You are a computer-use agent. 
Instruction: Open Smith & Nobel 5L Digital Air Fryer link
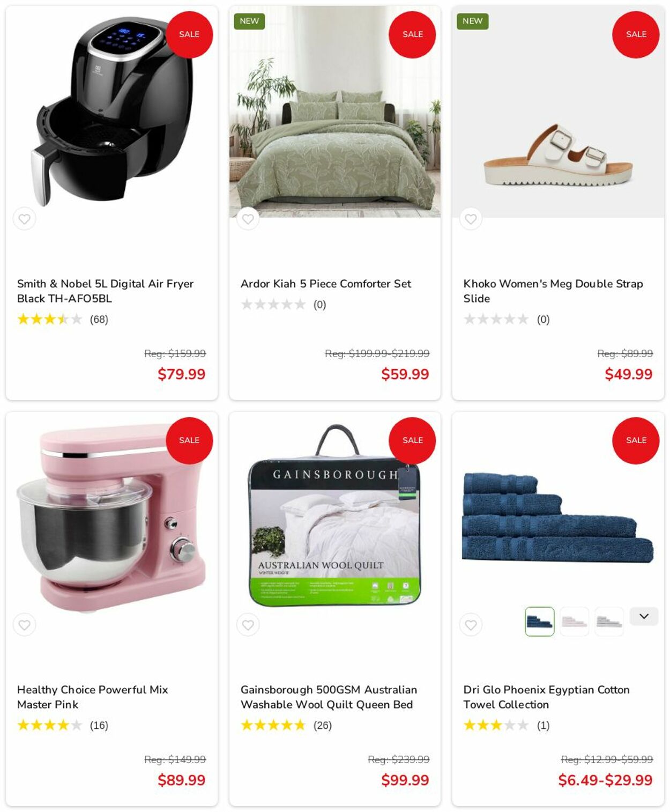[x=105, y=291]
